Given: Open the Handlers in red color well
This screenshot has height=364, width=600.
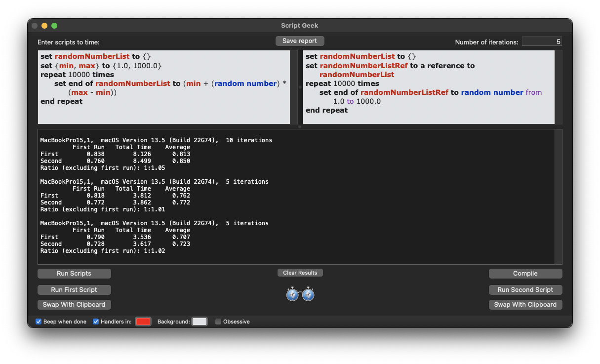Looking at the screenshot, I should 143,322.
